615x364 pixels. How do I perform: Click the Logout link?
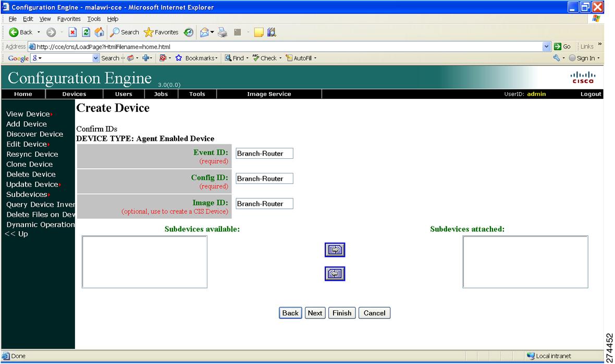(591, 94)
